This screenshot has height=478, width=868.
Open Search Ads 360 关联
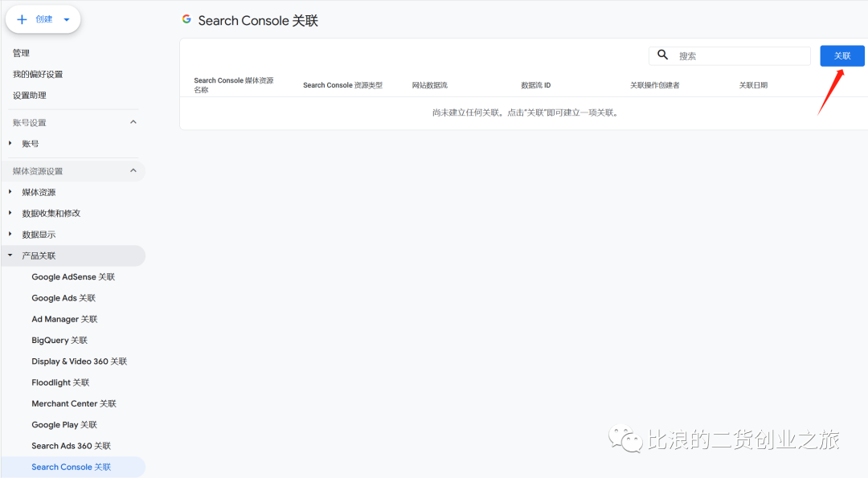coord(71,446)
